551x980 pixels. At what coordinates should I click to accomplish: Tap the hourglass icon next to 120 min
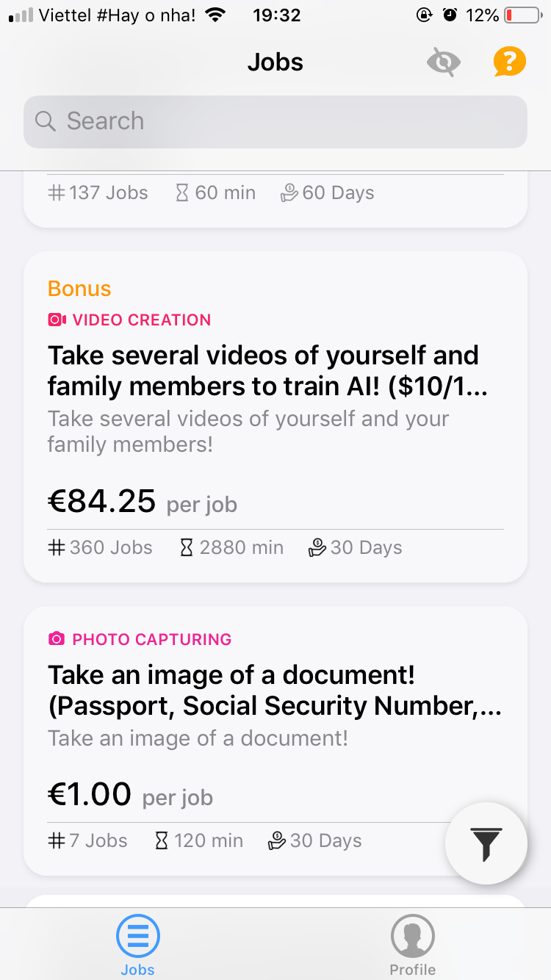pyautogui.click(x=162, y=840)
